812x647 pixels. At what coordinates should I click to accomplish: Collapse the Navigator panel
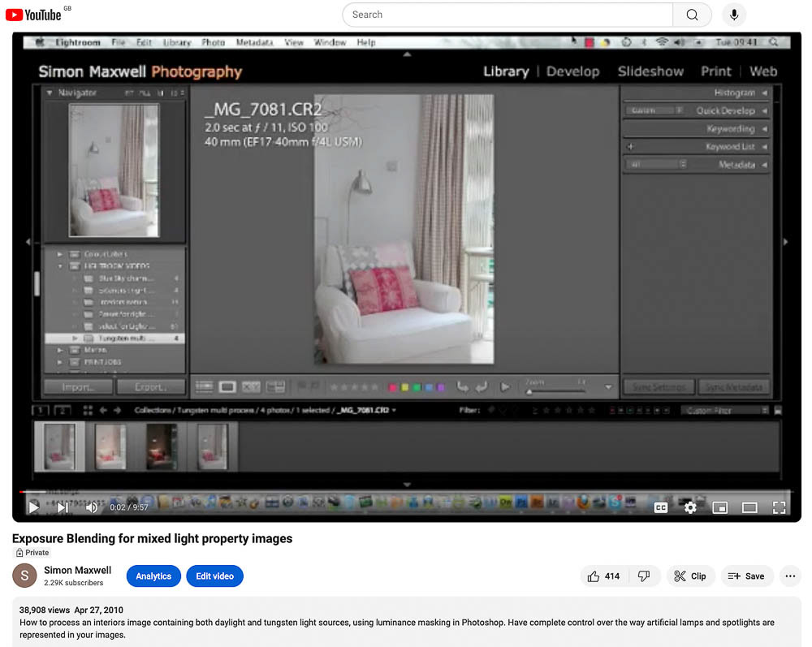pos(50,93)
